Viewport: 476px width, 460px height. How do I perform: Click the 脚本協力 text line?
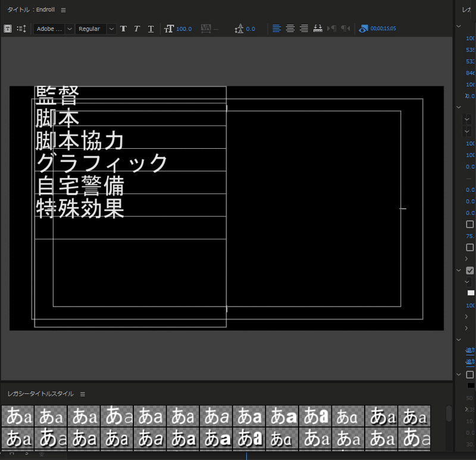(x=80, y=141)
